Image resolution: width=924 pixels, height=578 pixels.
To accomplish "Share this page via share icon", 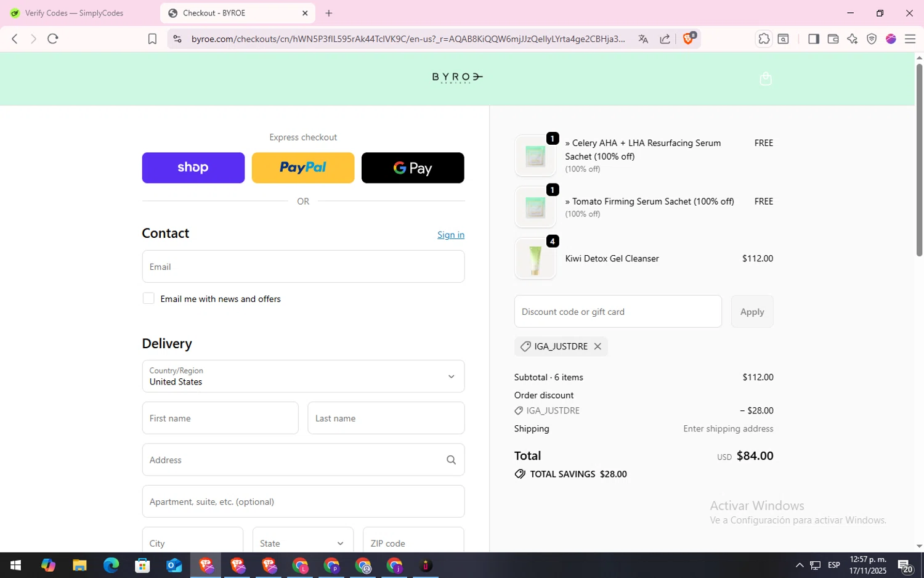I will pyautogui.click(x=665, y=39).
